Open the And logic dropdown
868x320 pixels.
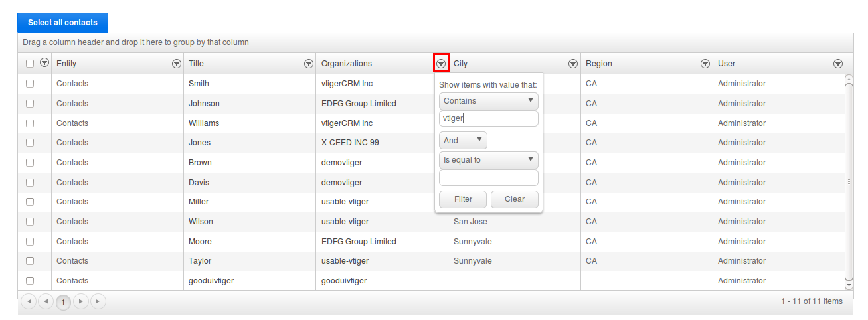point(463,141)
